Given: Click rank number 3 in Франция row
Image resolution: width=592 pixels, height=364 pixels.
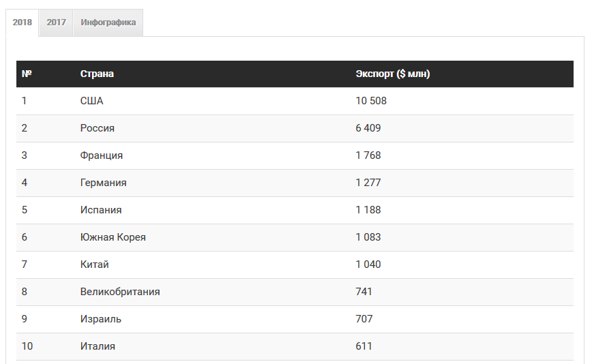Looking at the screenshot, I should tap(24, 155).
